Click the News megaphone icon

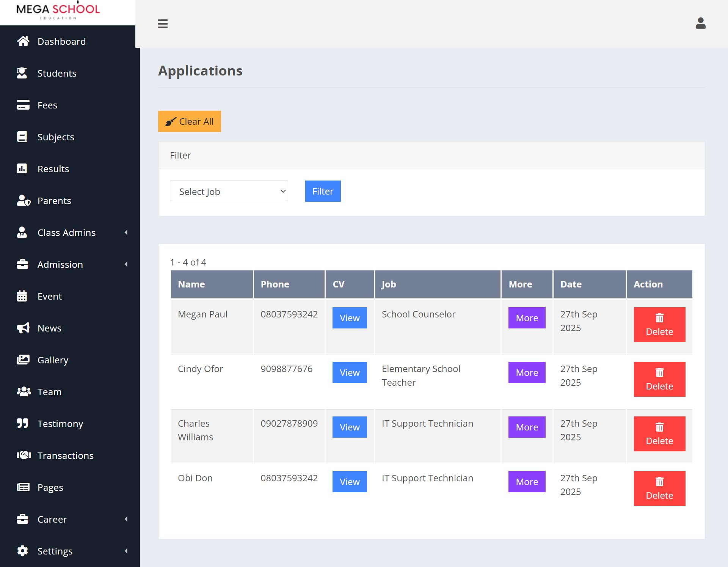pyautogui.click(x=23, y=328)
